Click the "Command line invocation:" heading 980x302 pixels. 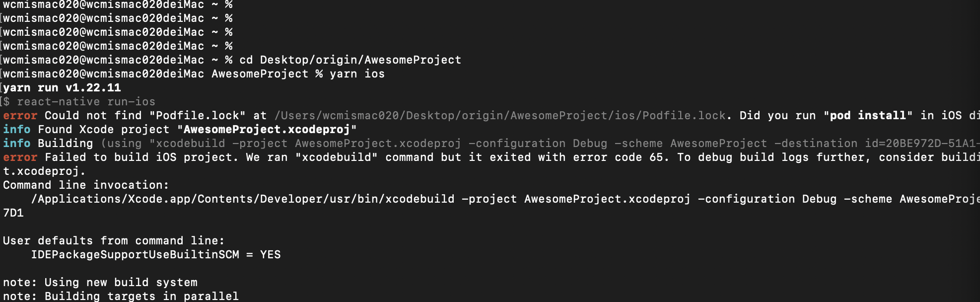tap(86, 185)
